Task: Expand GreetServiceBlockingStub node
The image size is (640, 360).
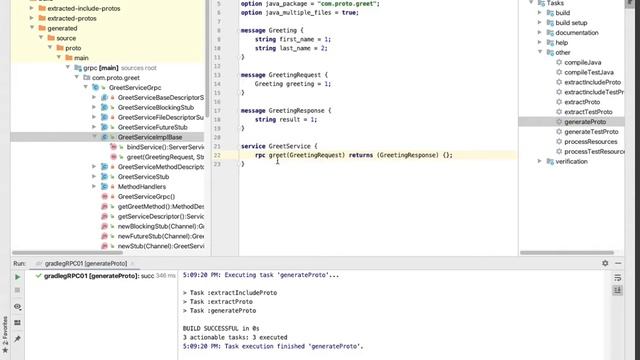Action: tap(94, 107)
